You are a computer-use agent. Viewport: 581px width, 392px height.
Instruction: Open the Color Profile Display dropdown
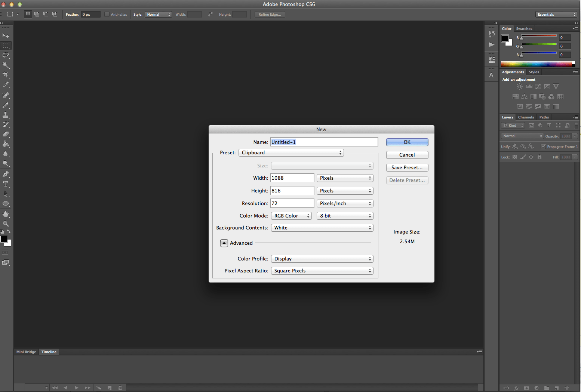click(322, 259)
